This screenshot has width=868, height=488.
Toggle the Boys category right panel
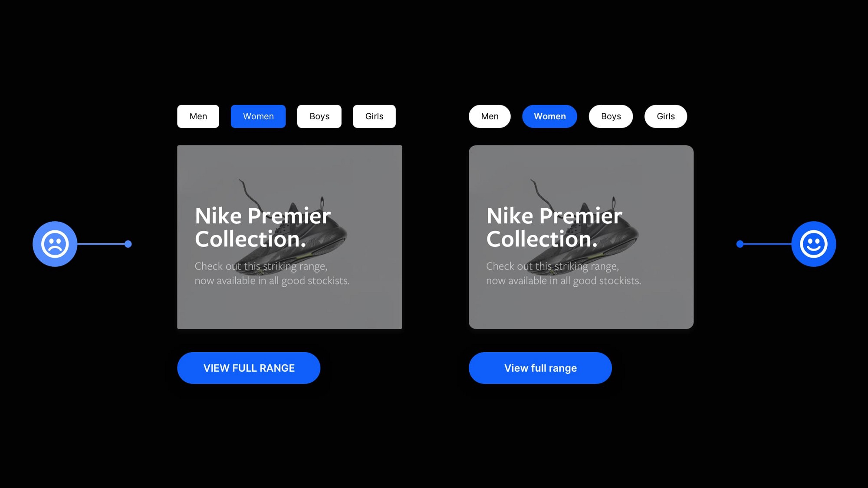pos(611,116)
